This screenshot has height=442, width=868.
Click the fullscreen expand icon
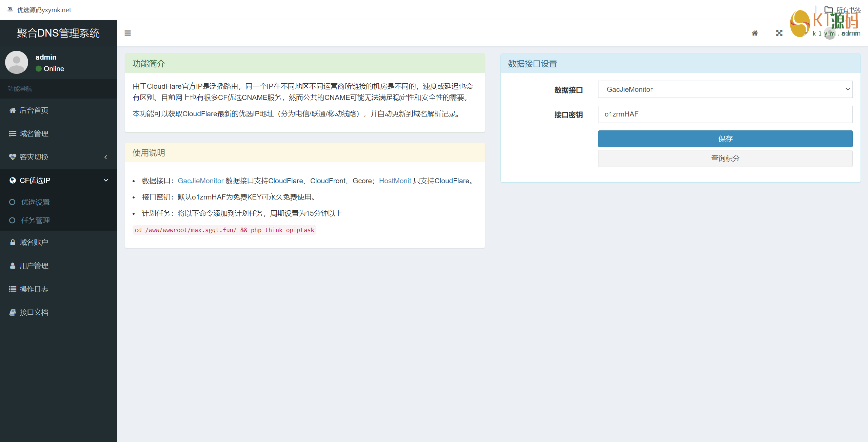pyautogui.click(x=779, y=33)
